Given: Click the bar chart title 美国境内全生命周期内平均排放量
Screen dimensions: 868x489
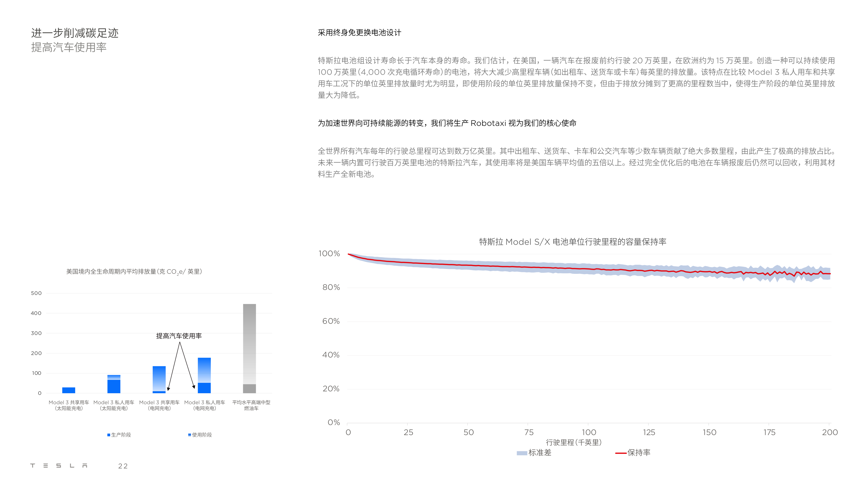Looking at the screenshot, I should coord(134,271).
